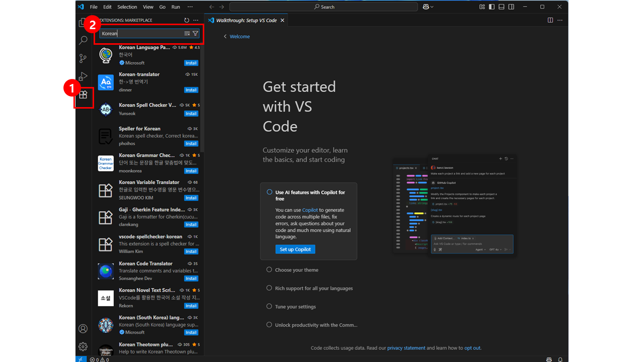
Task: Open the Go menu
Action: pyautogui.click(x=162, y=7)
